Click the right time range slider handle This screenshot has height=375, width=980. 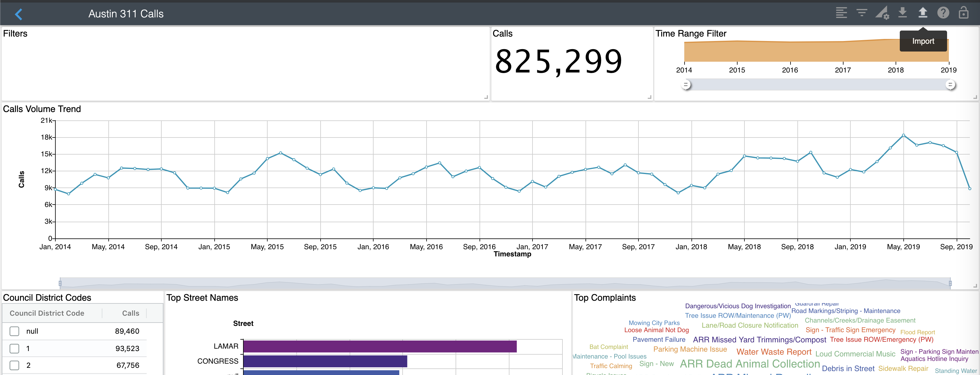[950, 85]
